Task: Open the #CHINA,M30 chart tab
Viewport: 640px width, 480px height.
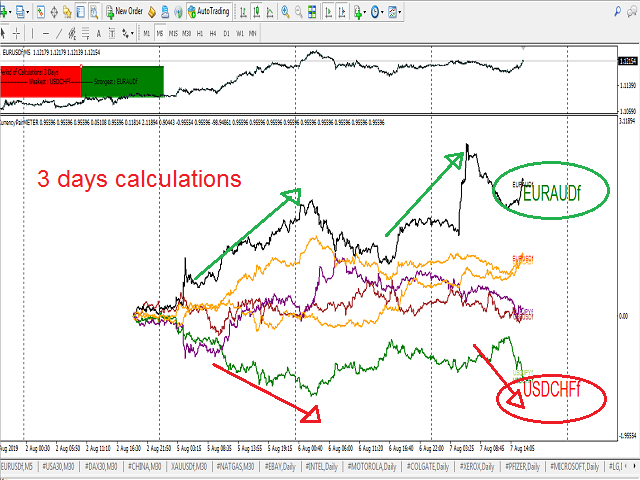Action: click(x=144, y=466)
